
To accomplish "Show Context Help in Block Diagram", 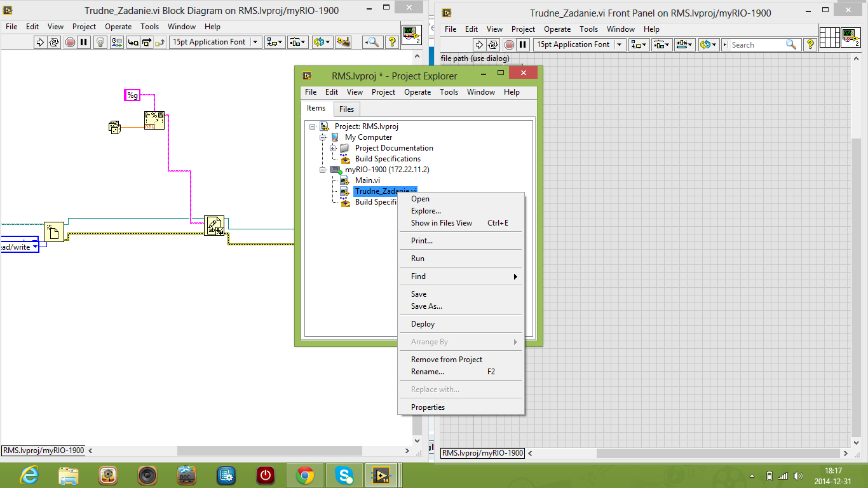I will 392,42.
